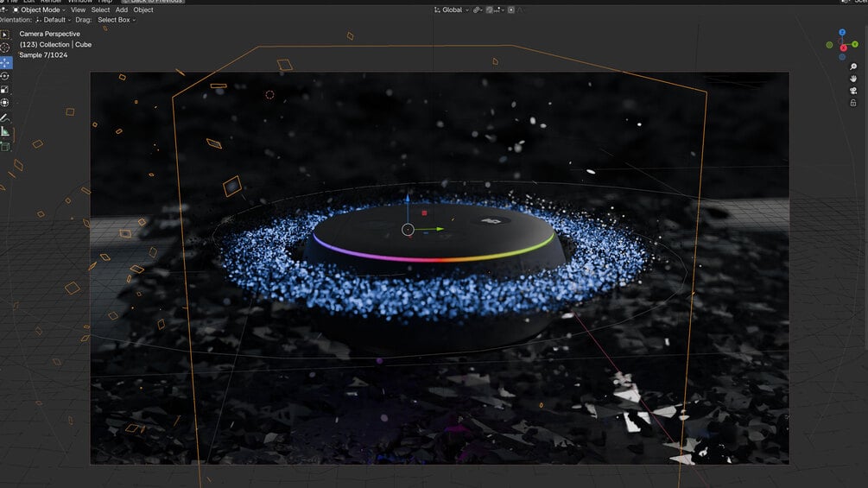Image resolution: width=868 pixels, height=488 pixels.
Task: Click the zoom magnifier viewport icon
Action: 853,67
